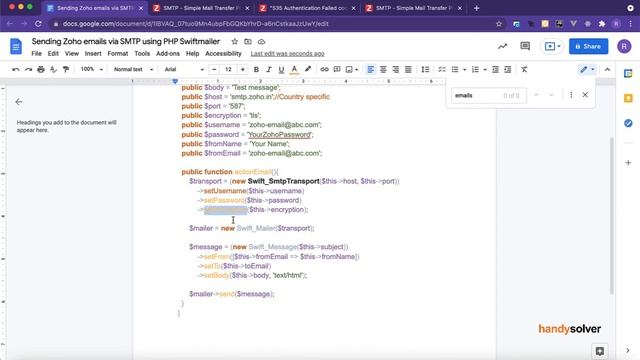Open the Add-ons menu
The height and width of the screenshot is (360, 640).
168,53
